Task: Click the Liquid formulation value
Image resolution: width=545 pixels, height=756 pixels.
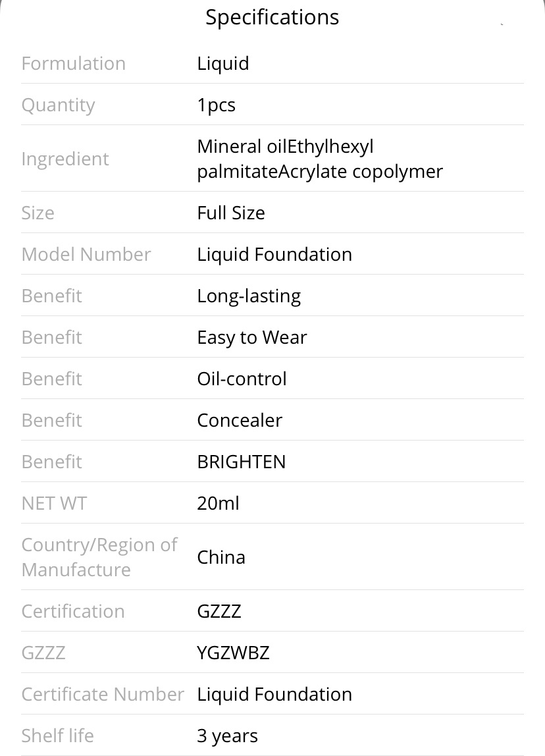Action: point(223,64)
